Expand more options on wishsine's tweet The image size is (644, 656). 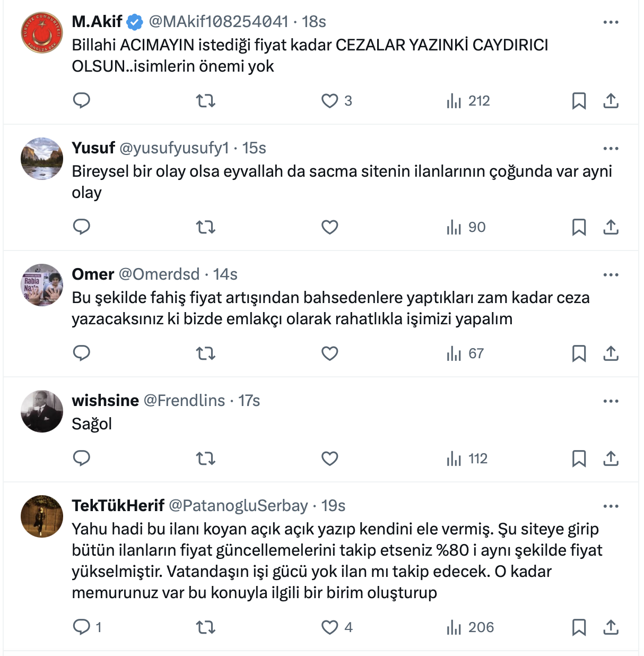[x=611, y=401]
